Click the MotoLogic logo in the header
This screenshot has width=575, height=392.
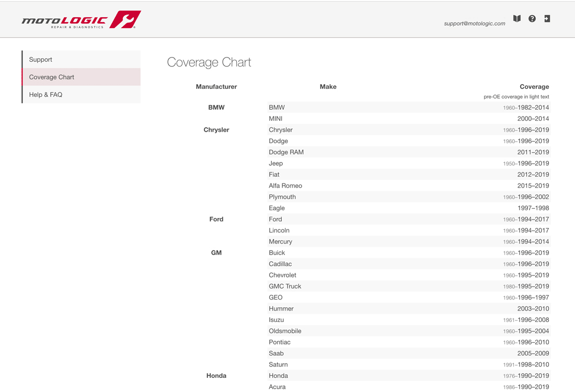81,20
